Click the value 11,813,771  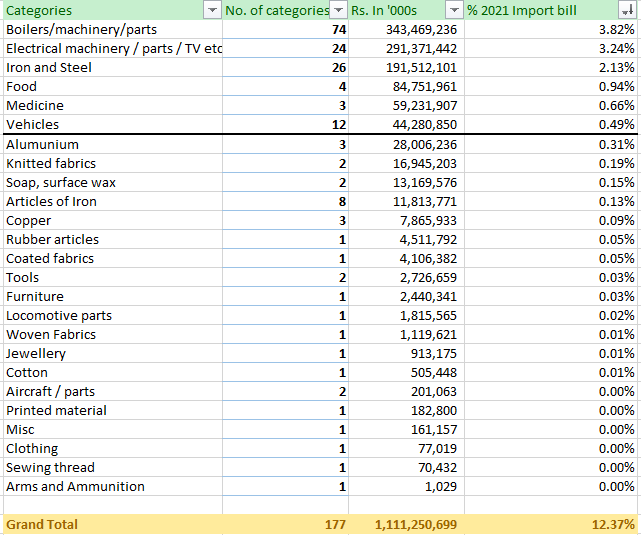click(x=406, y=201)
